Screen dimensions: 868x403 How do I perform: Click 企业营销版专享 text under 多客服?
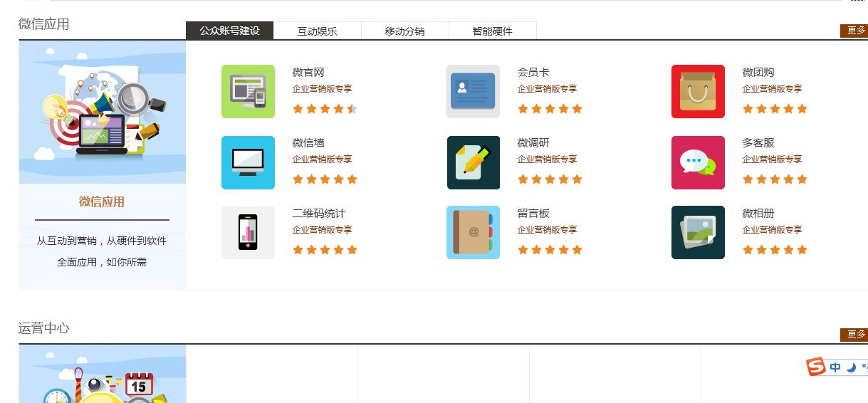pyautogui.click(x=772, y=159)
